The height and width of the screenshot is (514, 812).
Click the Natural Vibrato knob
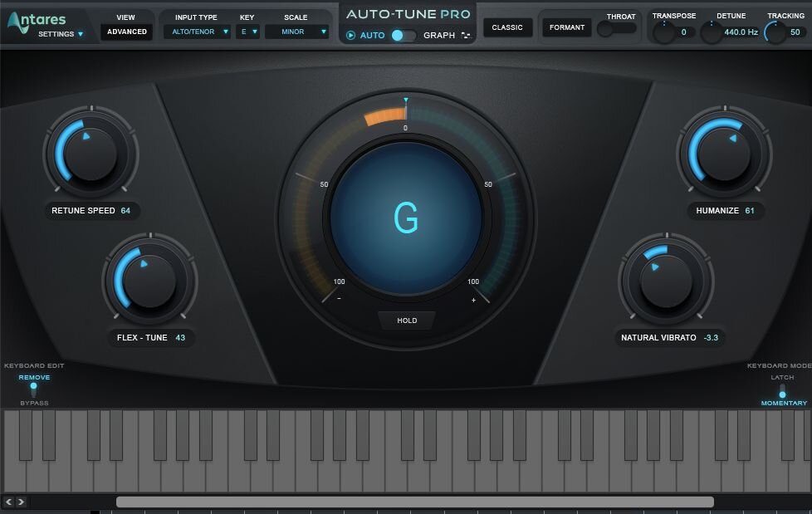point(666,281)
